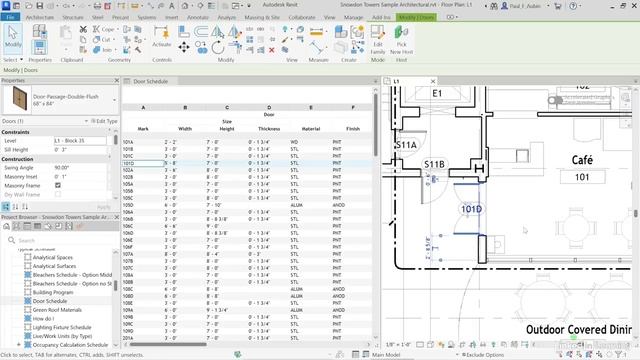Viewport: 640px width, 360px height.
Task: Select Lighting Fixture Schedule in Project Browser
Action: [x=62, y=327]
